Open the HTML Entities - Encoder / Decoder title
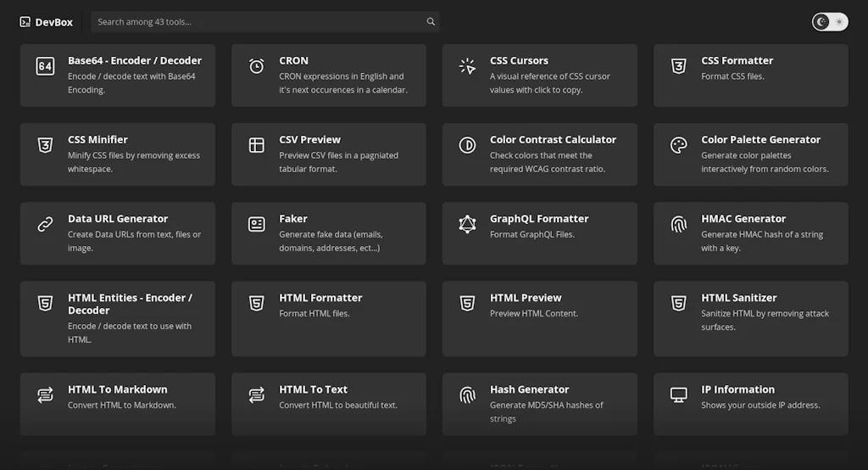The image size is (868, 470). [x=130, y=304]
